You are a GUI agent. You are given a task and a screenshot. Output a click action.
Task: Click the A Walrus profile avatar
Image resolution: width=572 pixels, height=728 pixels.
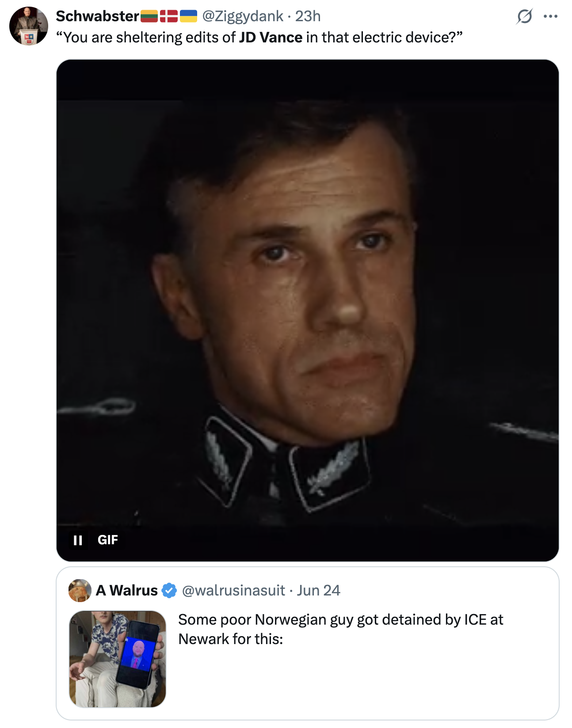tap(80, 591)
